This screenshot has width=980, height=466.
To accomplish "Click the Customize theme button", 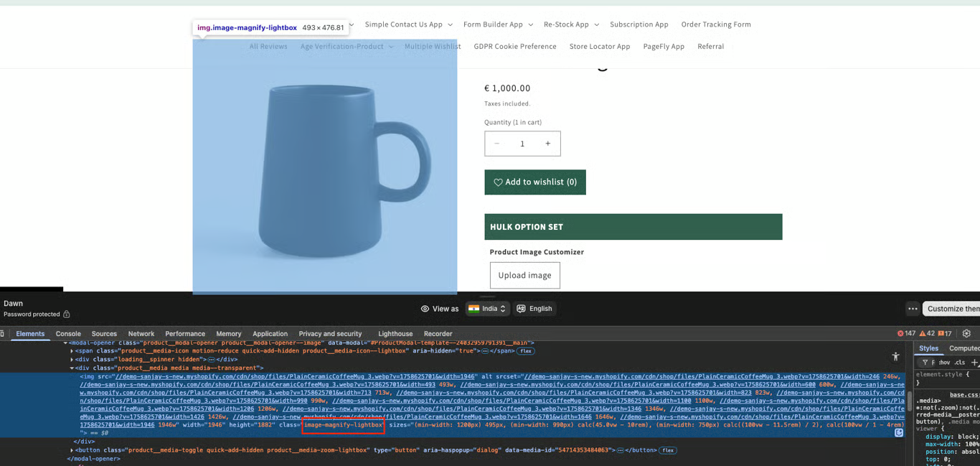I will pyautogui.click(x=951, y=309).
